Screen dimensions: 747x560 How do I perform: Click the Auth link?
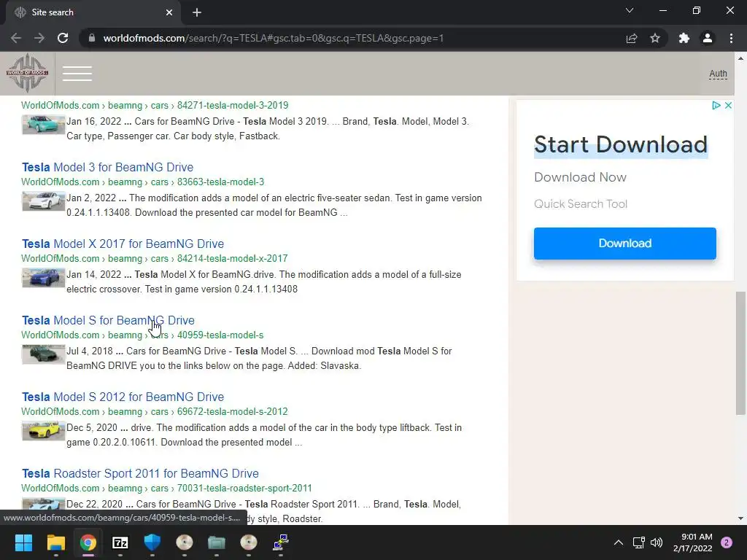click(x=718, y=74)
